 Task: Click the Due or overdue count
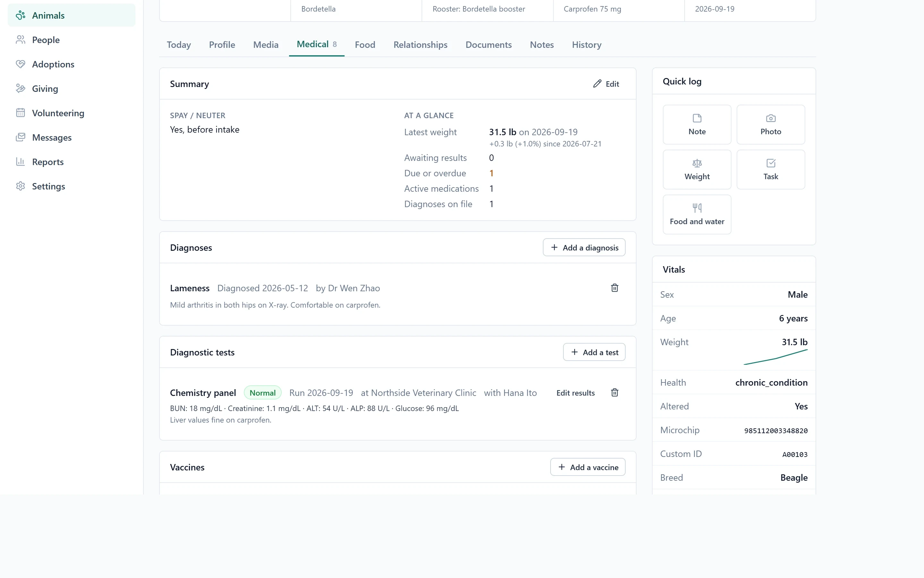tap(492, 173)
